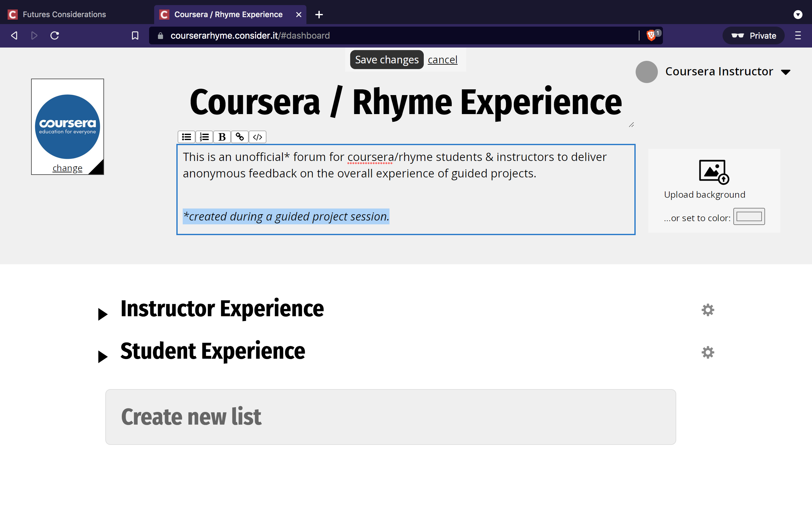Screen dimensions: 812x507
Task: Bookmark this page with bookmark icon
Action: click(135, 35)
